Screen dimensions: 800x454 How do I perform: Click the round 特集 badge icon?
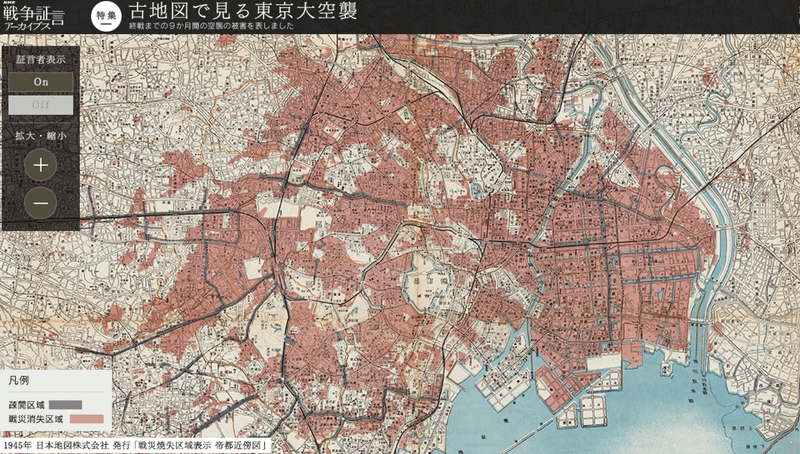click(x=106, y=16)
